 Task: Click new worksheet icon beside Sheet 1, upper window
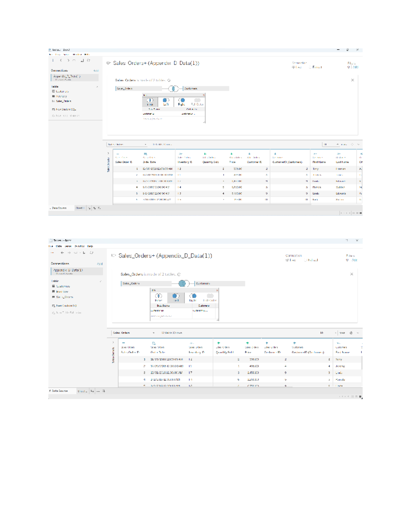[x=89, y=208]
